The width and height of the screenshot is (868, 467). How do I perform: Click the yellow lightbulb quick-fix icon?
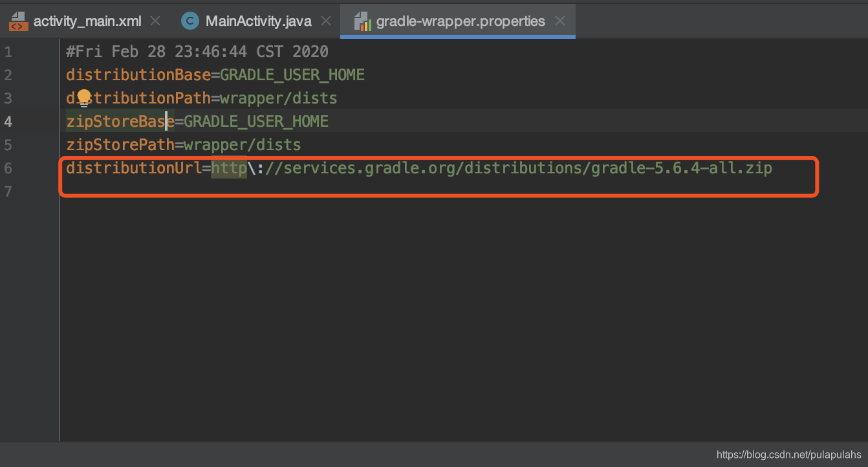(84, 98)
